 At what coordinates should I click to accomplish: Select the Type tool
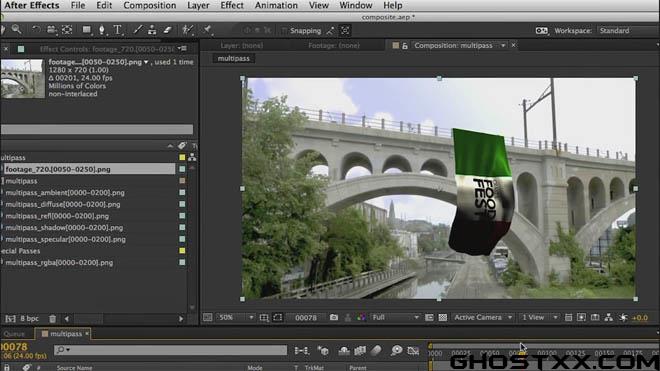[117, 30]
